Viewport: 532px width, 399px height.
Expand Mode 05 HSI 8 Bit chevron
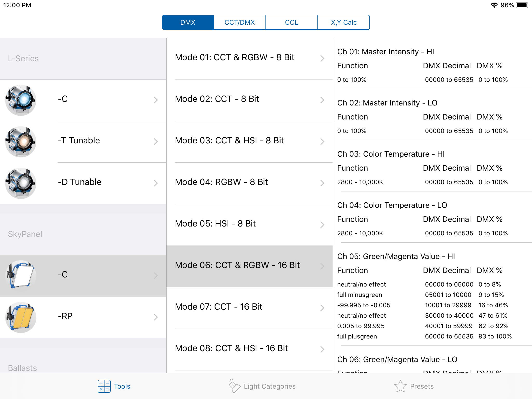coord(322,225)
